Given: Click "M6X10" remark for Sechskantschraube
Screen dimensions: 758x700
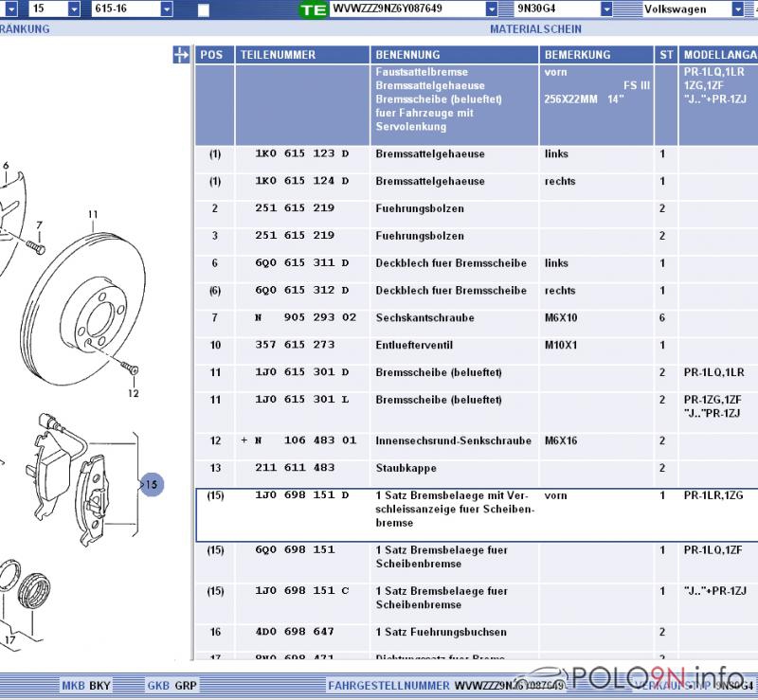Looking at the screenshot, I should coord(561,317).
